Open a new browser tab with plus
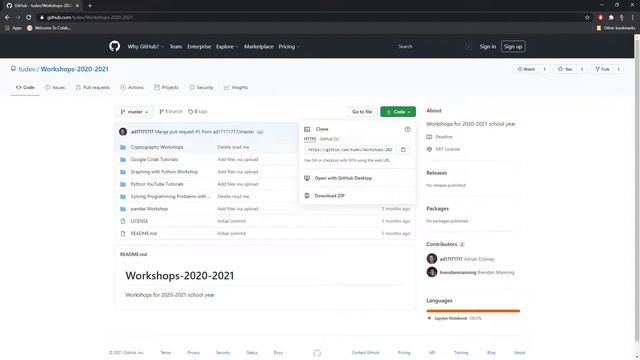The height and width of the screenshot is (360, 640). tap(90, 6)
